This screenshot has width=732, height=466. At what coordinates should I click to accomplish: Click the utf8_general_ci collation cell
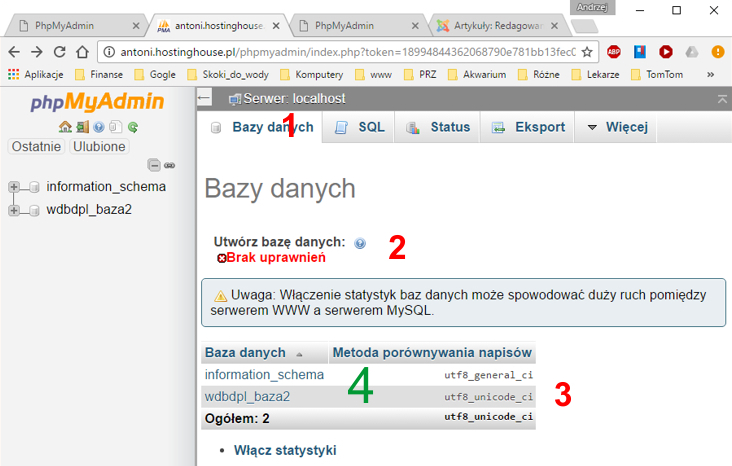(488, 375)
